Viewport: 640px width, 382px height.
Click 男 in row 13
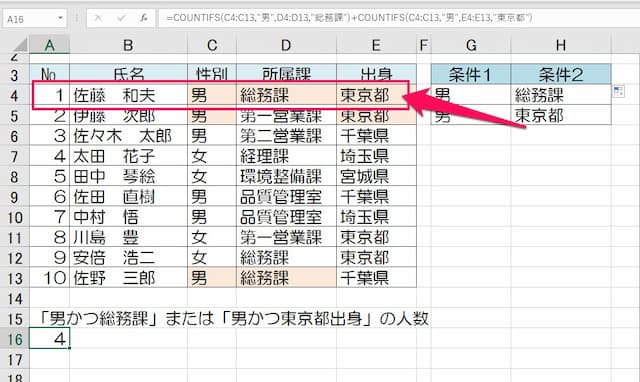[212, 278]
